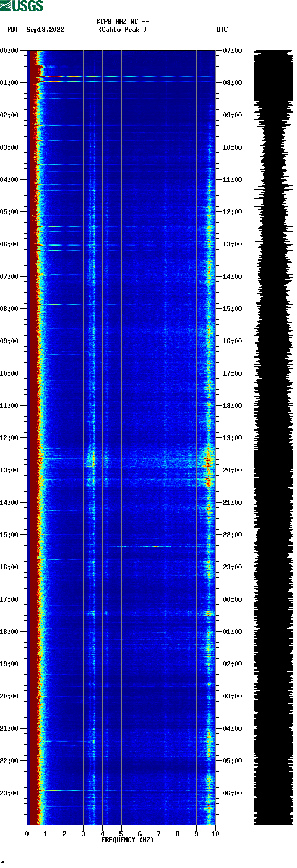Click the 09:00 PDT time label
The image size is (297, 868).
[x=9, y=341]
